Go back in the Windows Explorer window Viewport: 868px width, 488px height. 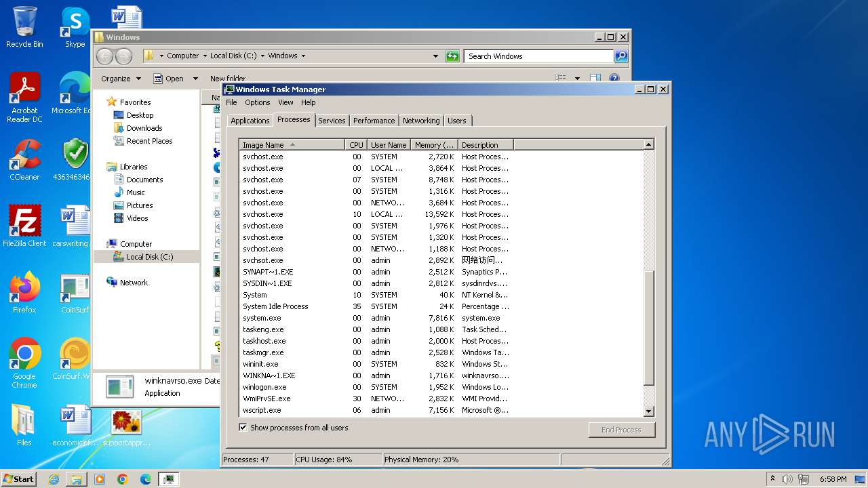tap(104, 56)
